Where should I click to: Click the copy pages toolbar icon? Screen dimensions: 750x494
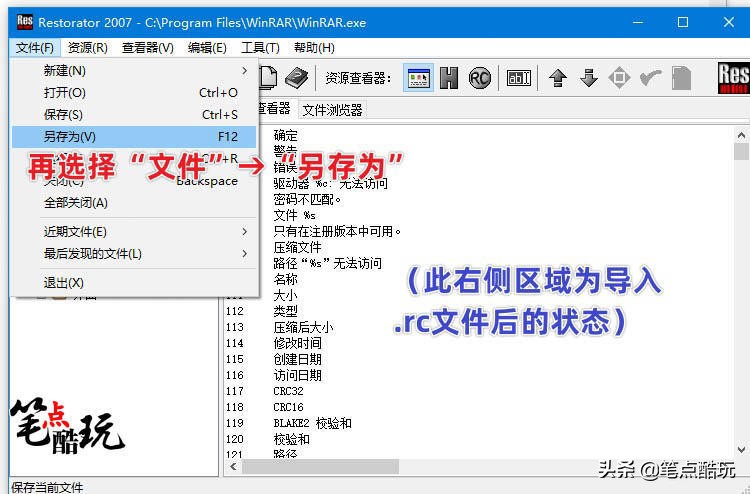tap(268, 77)
